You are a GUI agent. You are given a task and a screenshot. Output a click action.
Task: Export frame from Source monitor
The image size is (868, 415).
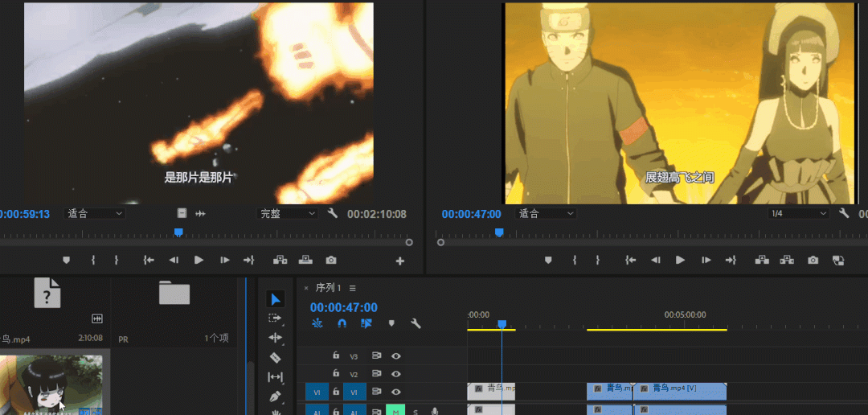pyautogui.click(x=331, y=260)
